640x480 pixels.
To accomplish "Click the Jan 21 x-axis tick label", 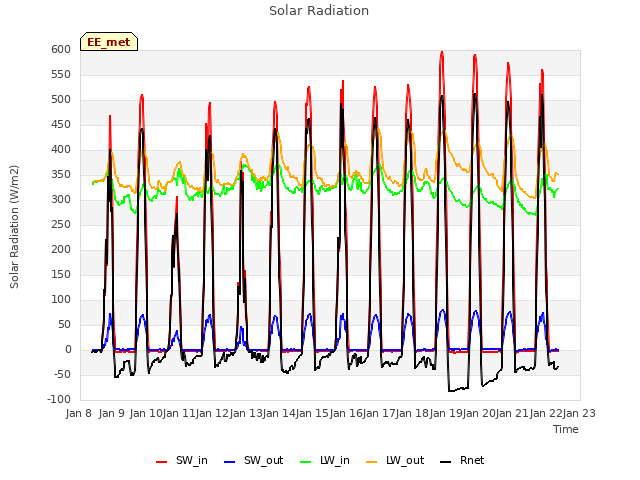I will (x=513, y=413).
